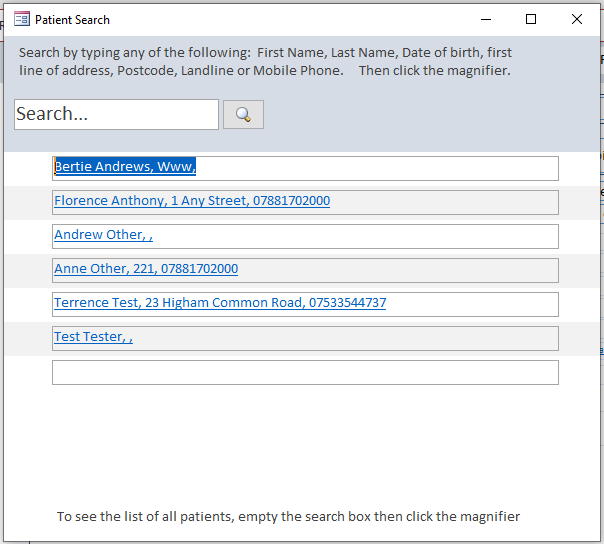Screen dimensions: 604x544
Task: Click into the Search... text box
Action: 116,114
